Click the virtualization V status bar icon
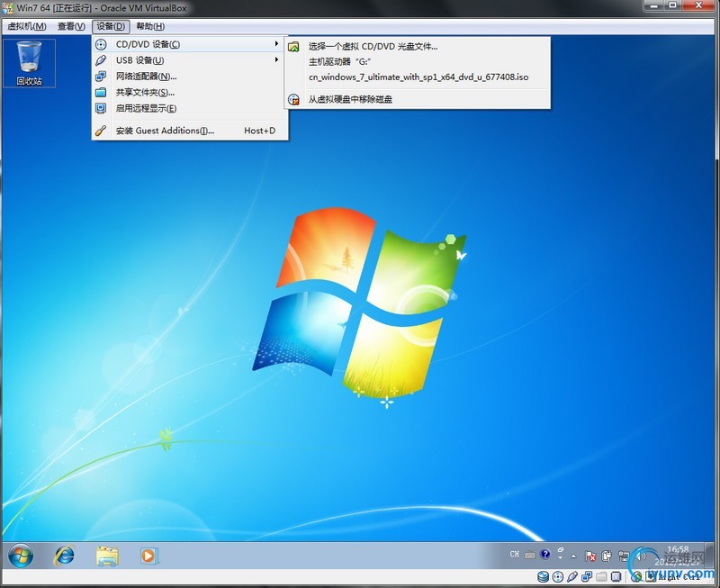Screen dimensions: 720x588 click(x=616, y=576)
